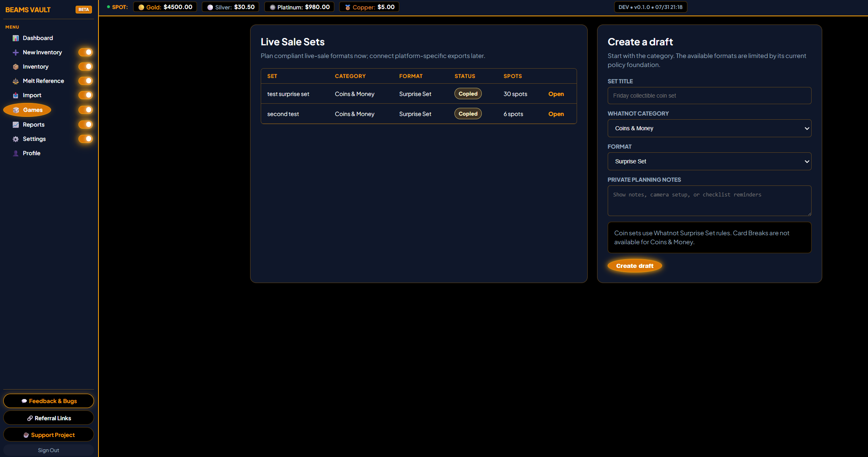Click the CATEGORY column header
This screenshot has width=868, height=457.
350,76
